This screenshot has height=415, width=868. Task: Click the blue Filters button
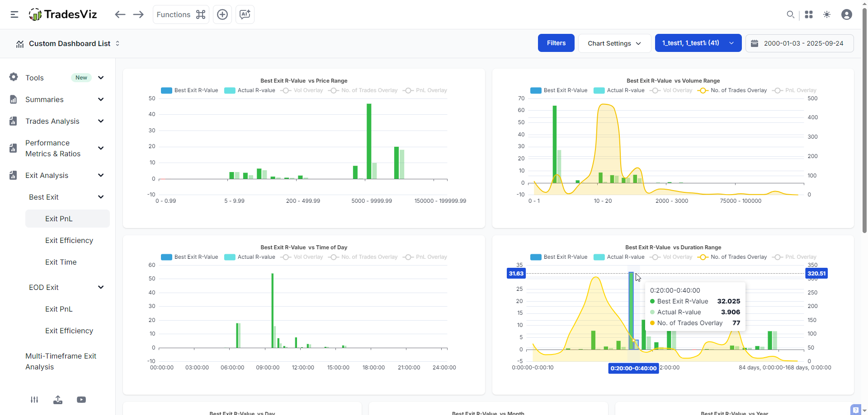[x=556, y=43]
